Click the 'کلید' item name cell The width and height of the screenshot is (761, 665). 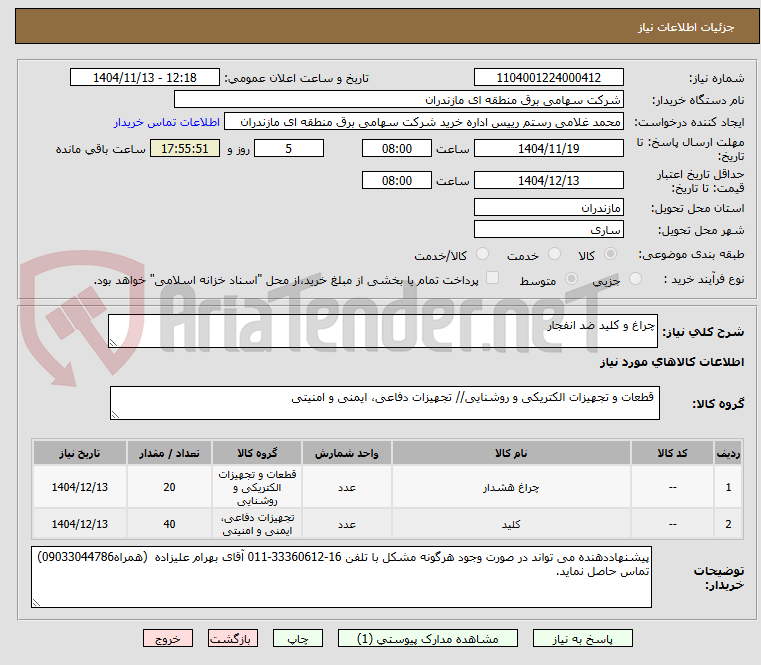click(x=511, y=524)
